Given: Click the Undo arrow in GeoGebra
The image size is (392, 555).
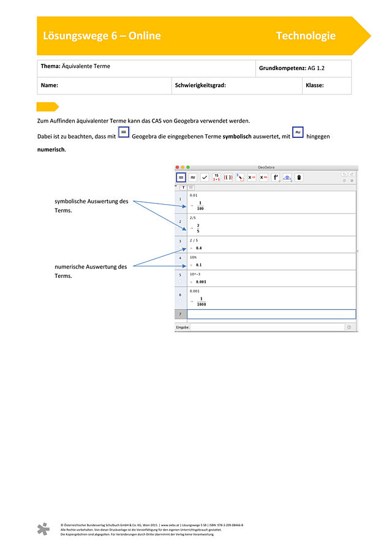Looking at the screenshot, I should 344,175.
